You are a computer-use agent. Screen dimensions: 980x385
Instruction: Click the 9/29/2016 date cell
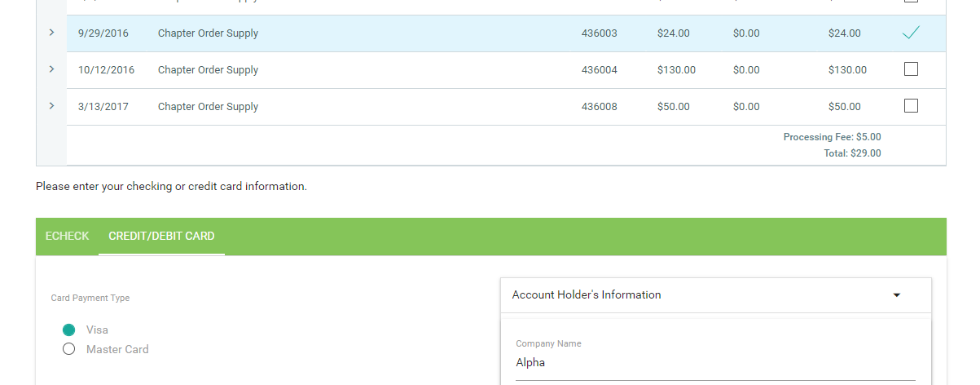click(103, 33)
